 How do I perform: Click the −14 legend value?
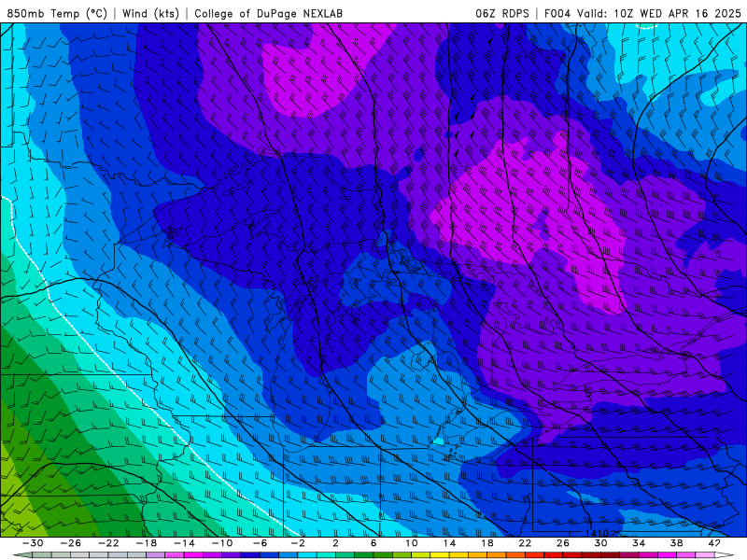click(184, 543)
